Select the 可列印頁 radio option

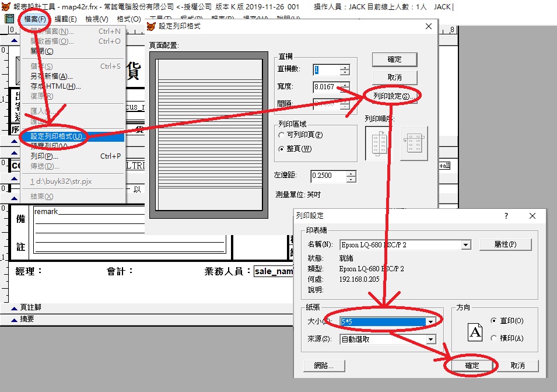282,135
